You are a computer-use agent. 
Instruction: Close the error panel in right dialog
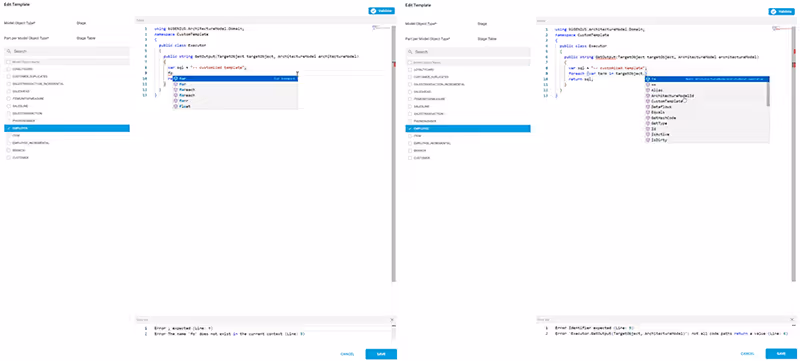(792, 320)
